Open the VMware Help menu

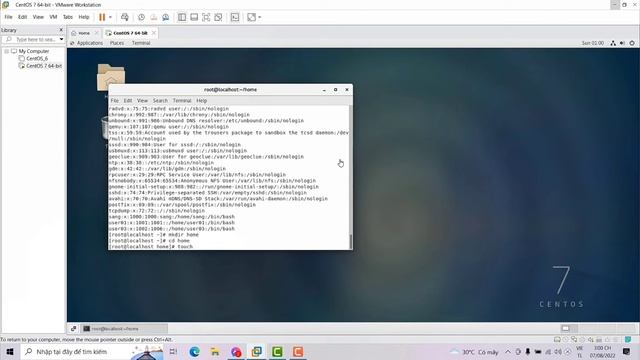coord(84,17)
